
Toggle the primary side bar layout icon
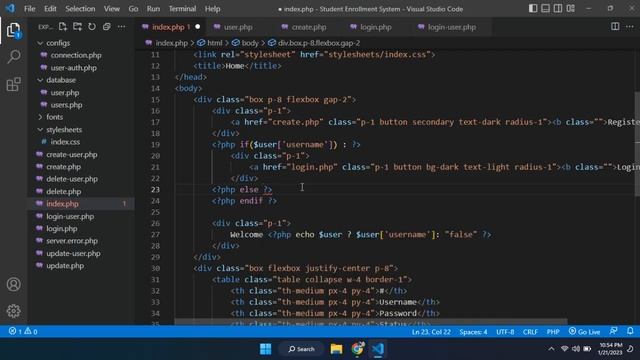point(533,9)
